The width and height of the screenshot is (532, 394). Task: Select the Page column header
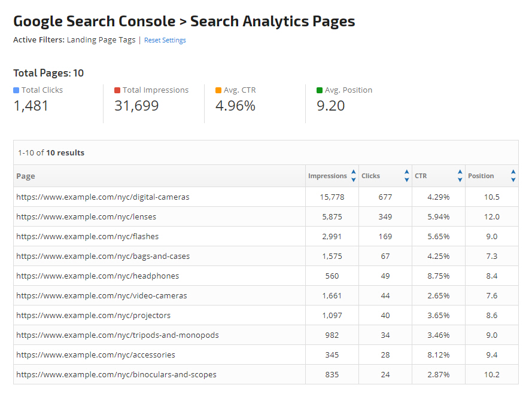(26, 176)
